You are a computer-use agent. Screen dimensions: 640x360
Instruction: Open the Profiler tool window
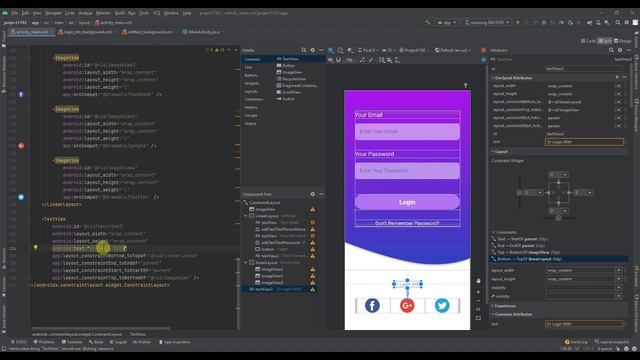click(x=142, y=342)
